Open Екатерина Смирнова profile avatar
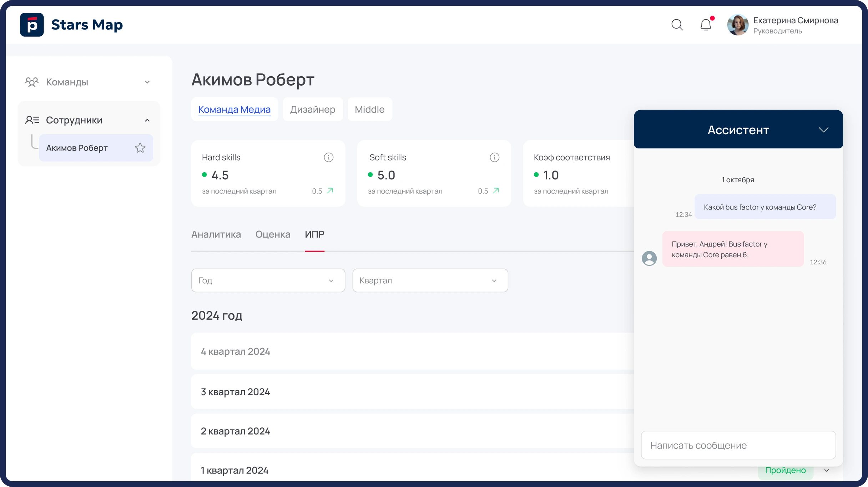 [x=738, y=25]
